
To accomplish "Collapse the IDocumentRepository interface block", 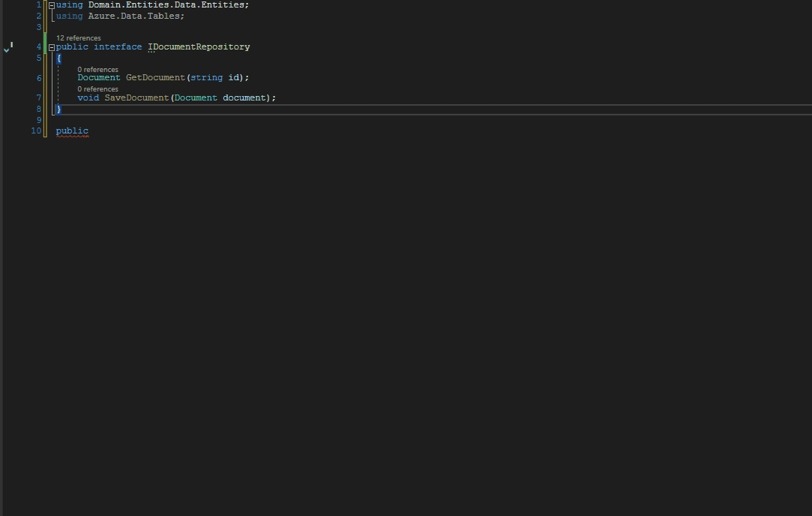I will click(x=52, y=47).
